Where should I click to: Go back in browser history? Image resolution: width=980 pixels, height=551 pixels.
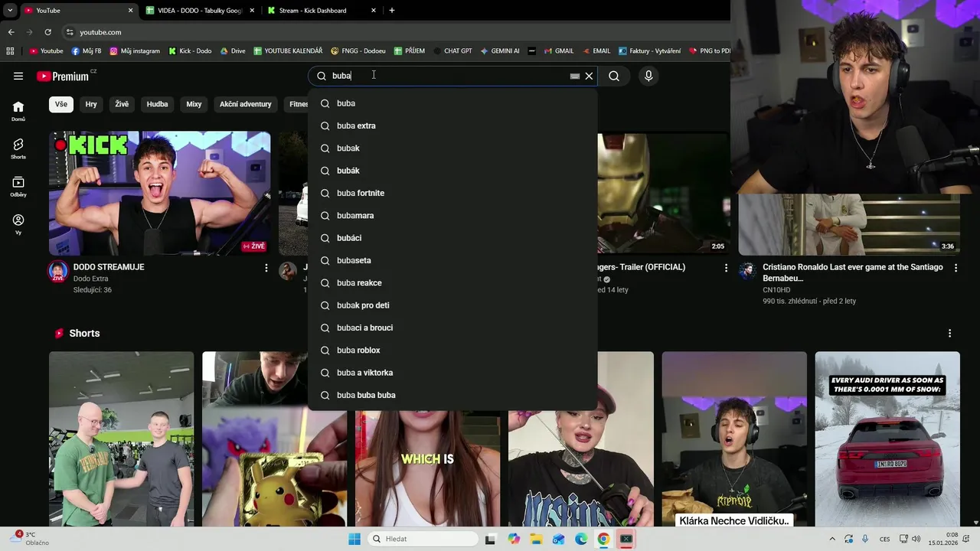click(x=11, y=32)
